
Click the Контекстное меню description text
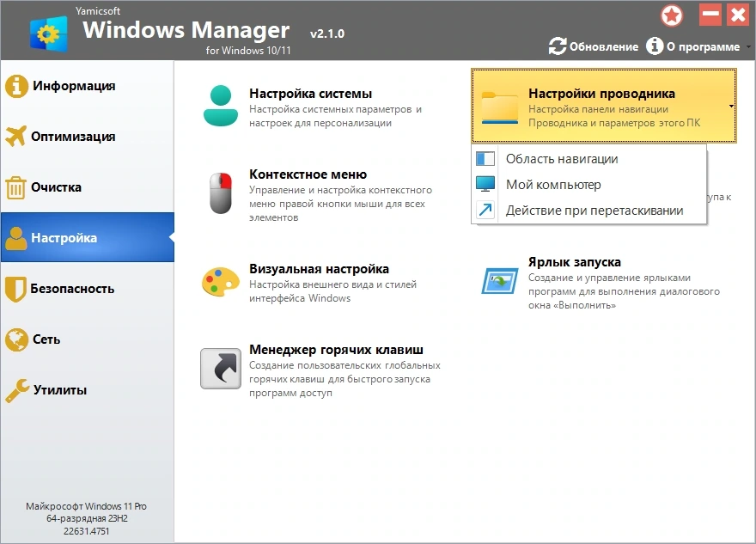pos(340,204)
